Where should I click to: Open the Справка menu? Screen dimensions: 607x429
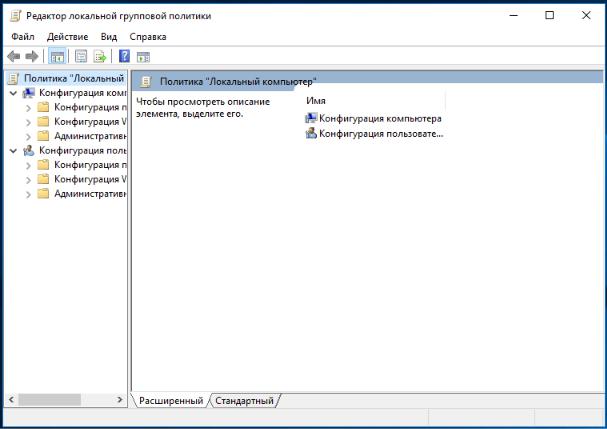coord(148,37)
